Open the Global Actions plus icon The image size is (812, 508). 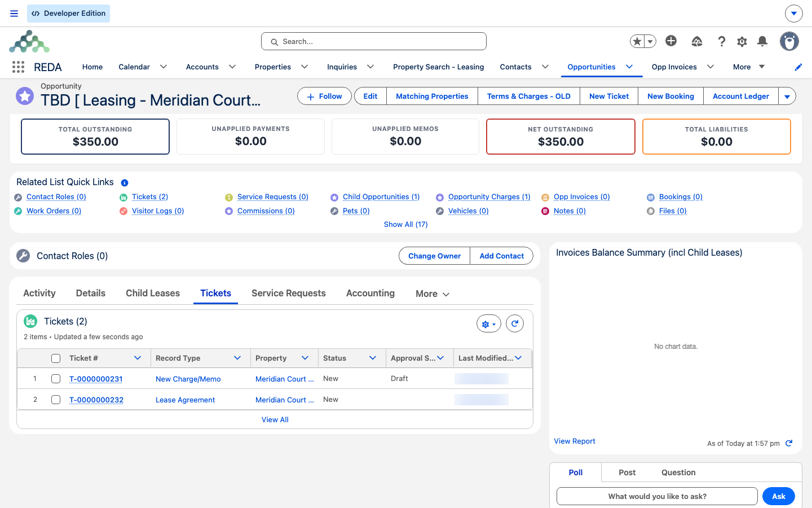(x=671, y=41)
